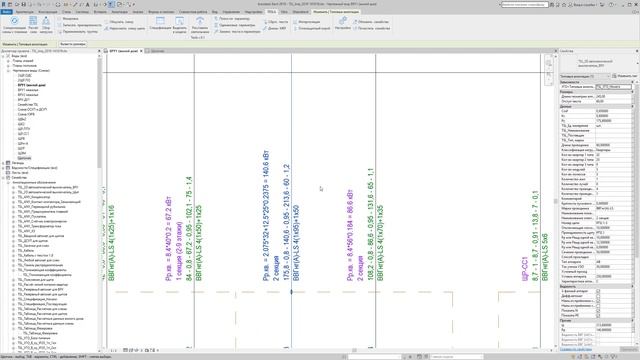Click the Сброс текста tool
This screenshot has height=360, width=640.
pyautogui.click(x=275, y=22)
